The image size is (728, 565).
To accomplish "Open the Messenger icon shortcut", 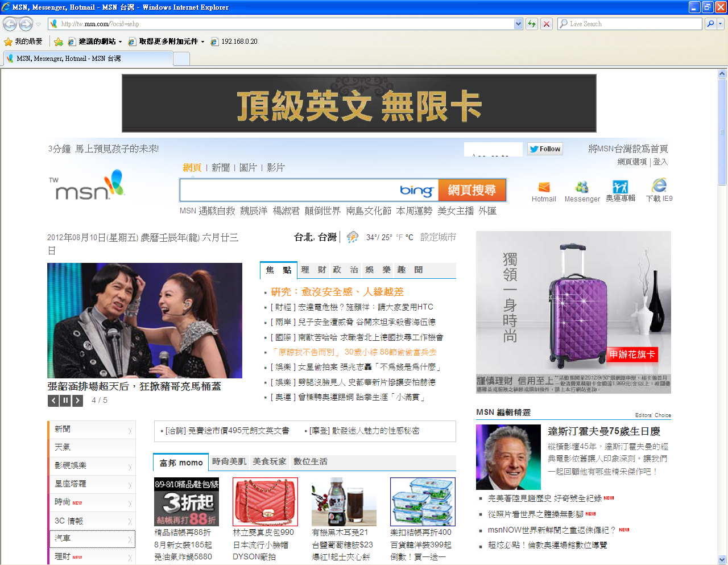I will click(x=582, y=187).
